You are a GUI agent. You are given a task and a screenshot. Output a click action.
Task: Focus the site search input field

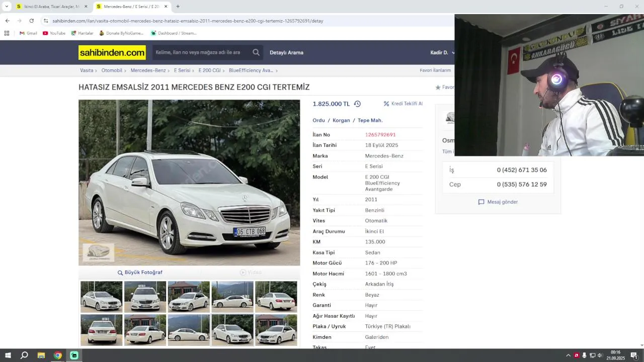point(201,52)
